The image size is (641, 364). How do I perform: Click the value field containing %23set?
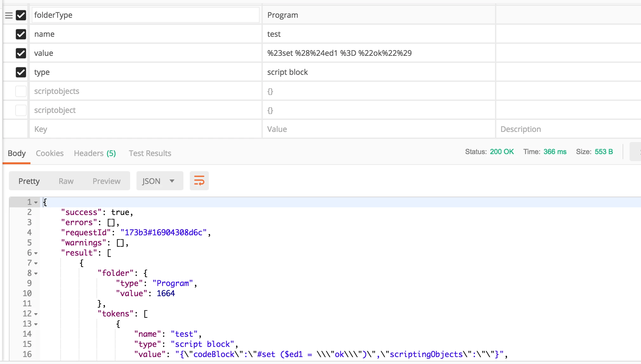[378, 53]
